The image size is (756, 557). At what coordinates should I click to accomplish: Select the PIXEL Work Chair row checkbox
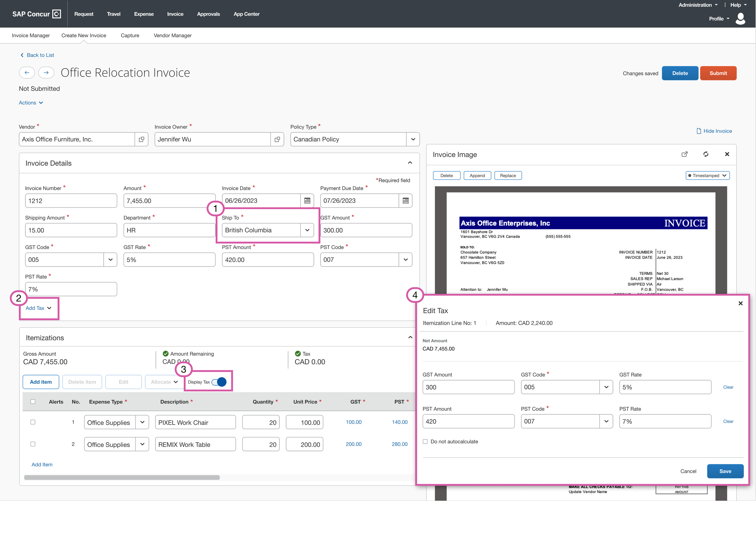pyautogui.click(x=33, y=422)
